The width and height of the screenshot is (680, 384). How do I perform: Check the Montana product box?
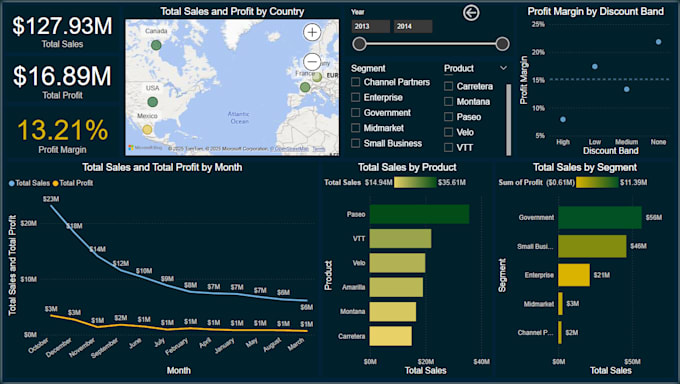tap(448, 102)
